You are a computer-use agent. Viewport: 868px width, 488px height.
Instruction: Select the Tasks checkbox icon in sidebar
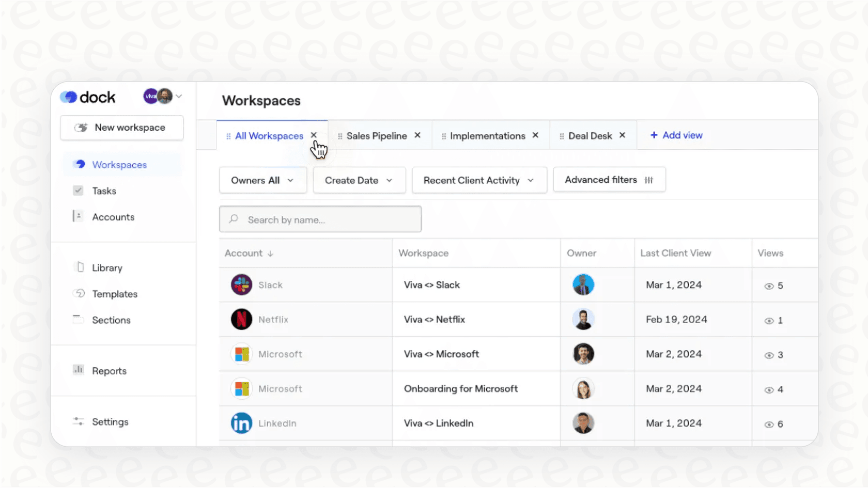pyautogui.click(x=79, y=190)
